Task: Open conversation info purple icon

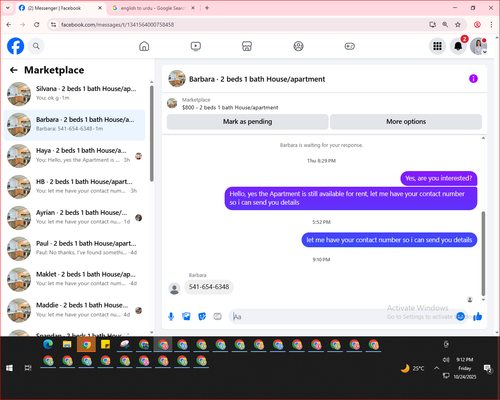Action: (x=473, y=79)
